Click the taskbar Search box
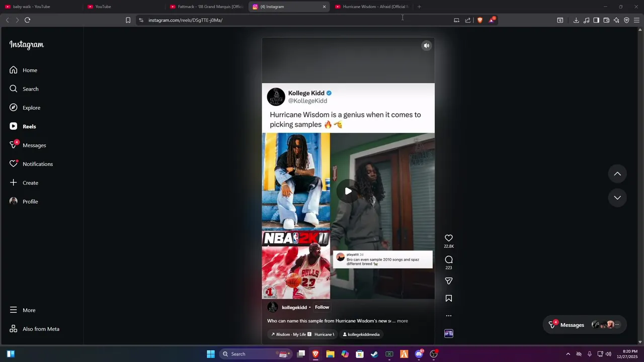The image size is (644, 362). [x=255, y=354]
